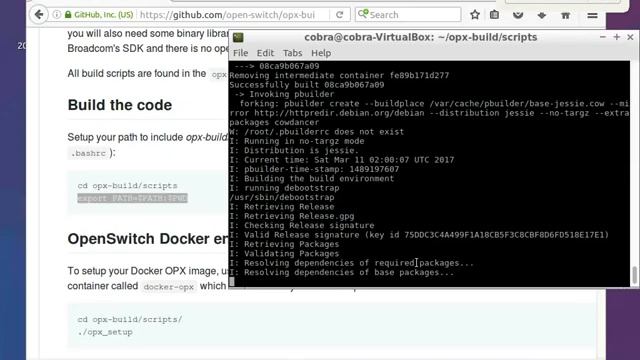Click 'I: Validating Packages' terminal line
The height and width of the screenshot is (360, 640).
284,253
